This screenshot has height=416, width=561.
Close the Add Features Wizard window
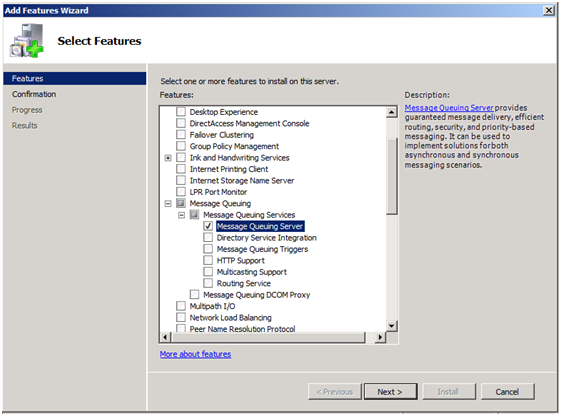(549, 10)
